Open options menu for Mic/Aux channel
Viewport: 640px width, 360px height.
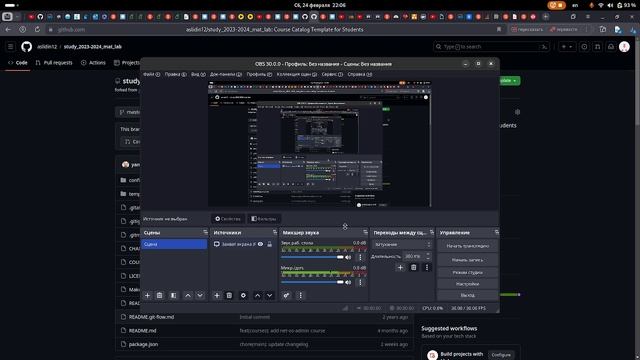click(360, 282)
